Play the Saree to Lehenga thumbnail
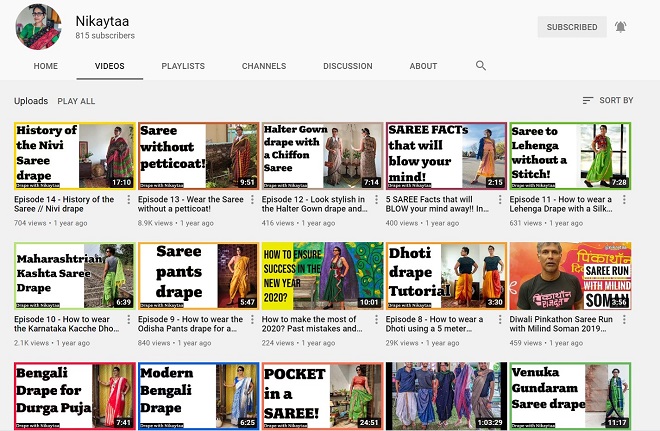This screenshot has height=431, width=660. 570,156
